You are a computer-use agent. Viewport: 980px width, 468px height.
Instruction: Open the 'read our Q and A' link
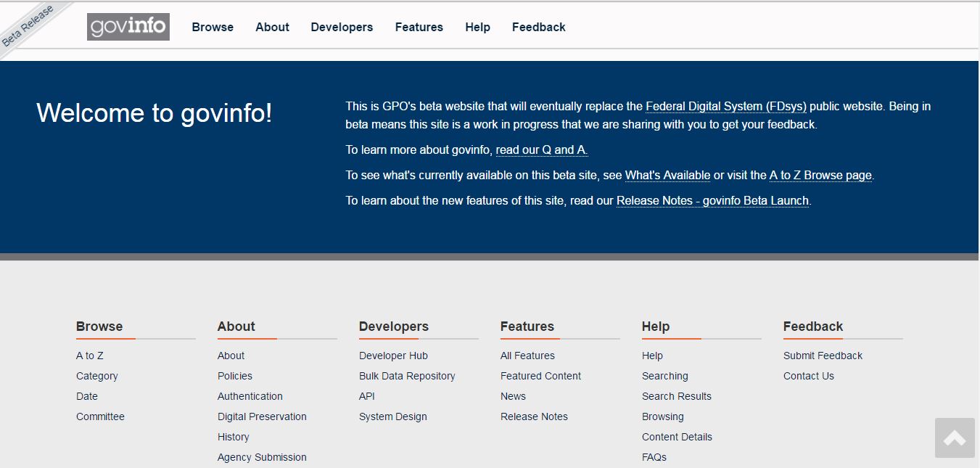click(542, 149)
